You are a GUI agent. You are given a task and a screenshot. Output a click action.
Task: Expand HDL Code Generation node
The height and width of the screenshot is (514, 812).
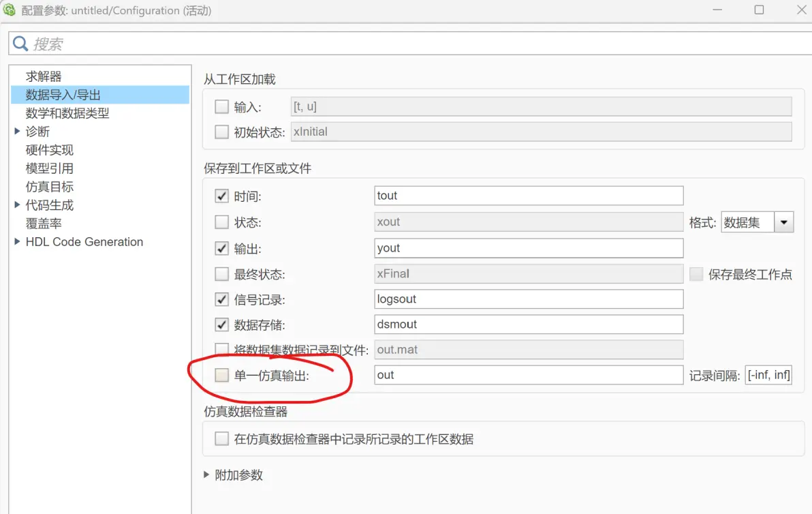17,241
